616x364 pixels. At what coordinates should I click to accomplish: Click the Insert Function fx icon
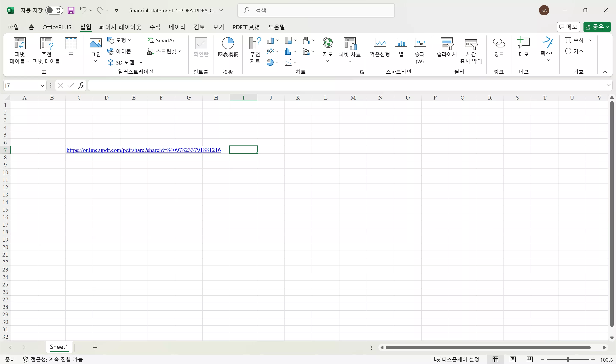[81, 85]
